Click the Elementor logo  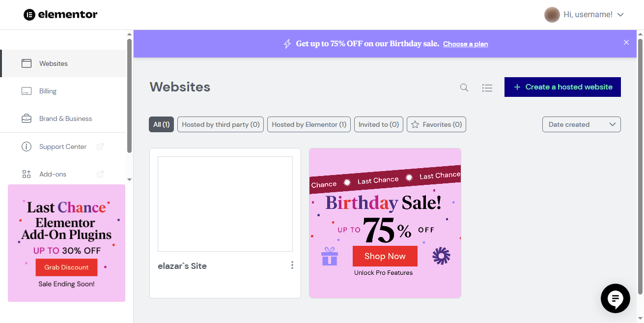pos(60,14)
